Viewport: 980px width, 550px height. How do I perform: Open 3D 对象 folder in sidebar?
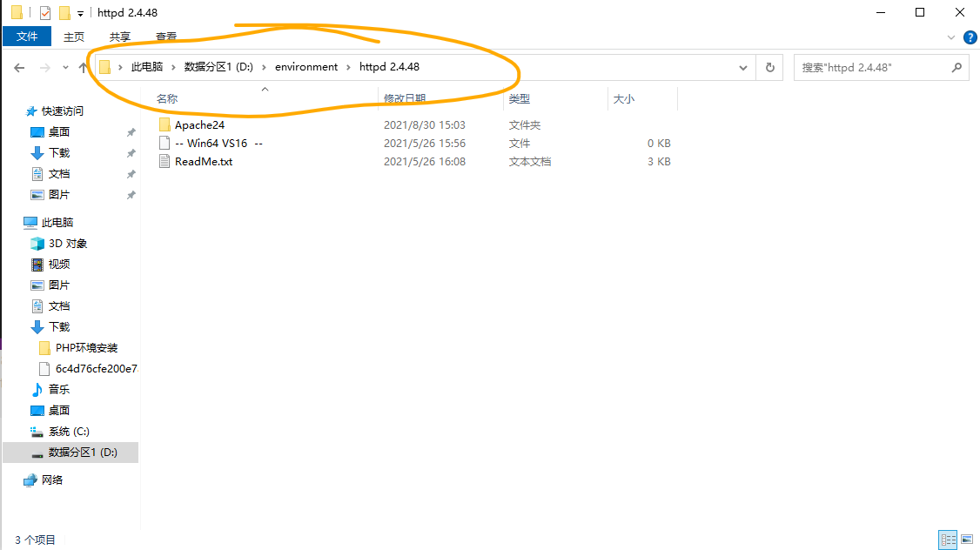point(59,243)
